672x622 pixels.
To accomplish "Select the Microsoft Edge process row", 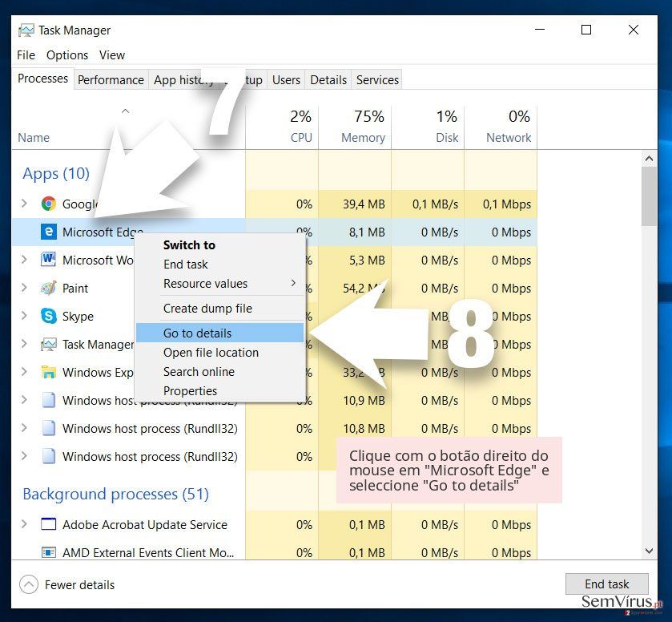I will pyautogui.click(x=274, y=232).
